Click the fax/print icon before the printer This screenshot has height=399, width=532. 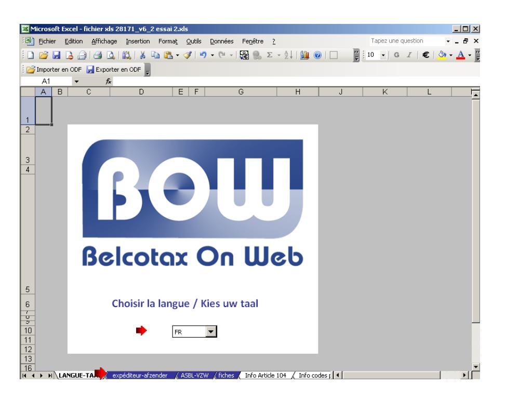82,55
